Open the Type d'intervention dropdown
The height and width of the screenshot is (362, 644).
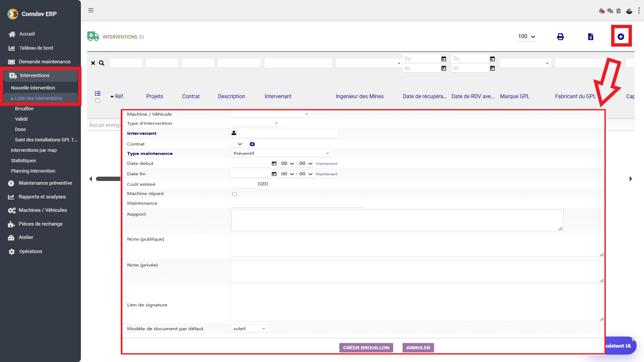click(255, 123)
